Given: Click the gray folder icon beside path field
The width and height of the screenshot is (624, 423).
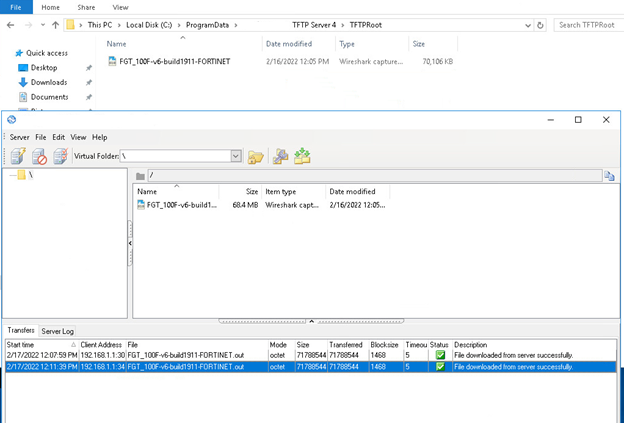Looking at the screenshot, I should pyautogui.click(x=140, y=176).
